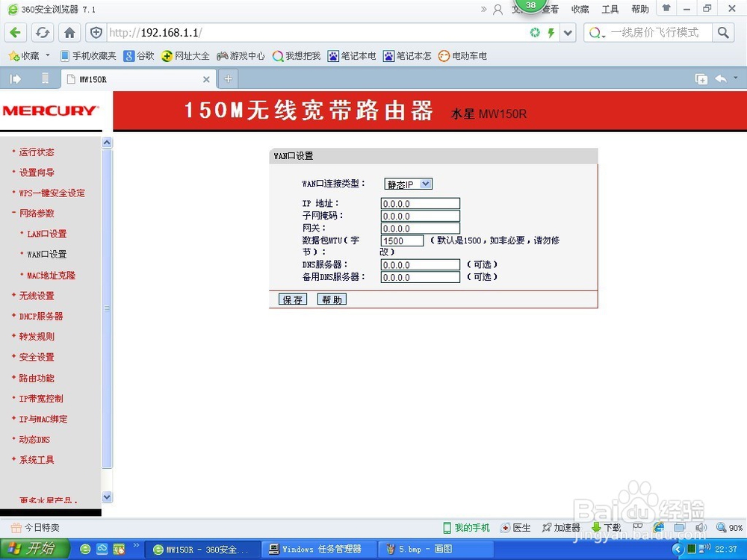Expand the 无线设置 menu section
The width and height of the screenshot is (747, 560).
coord(37,296)
